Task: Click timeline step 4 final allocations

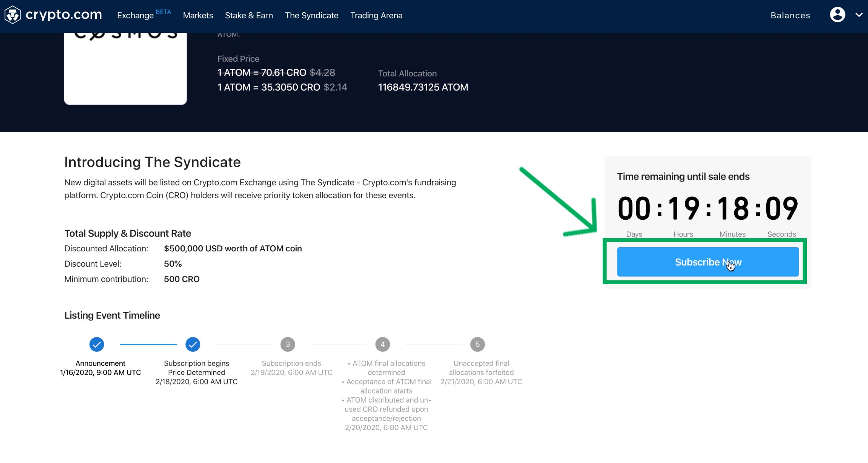Action: click(x=382, y=344)
